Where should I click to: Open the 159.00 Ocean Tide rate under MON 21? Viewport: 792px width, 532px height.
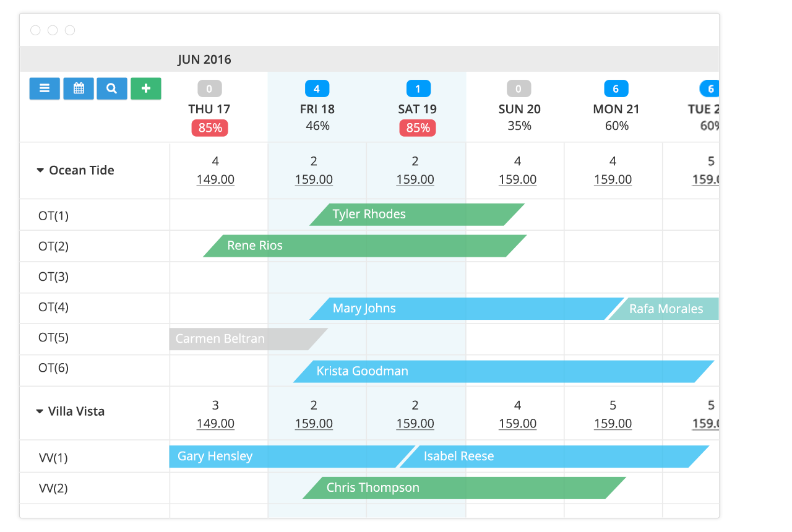pos(613,179)
